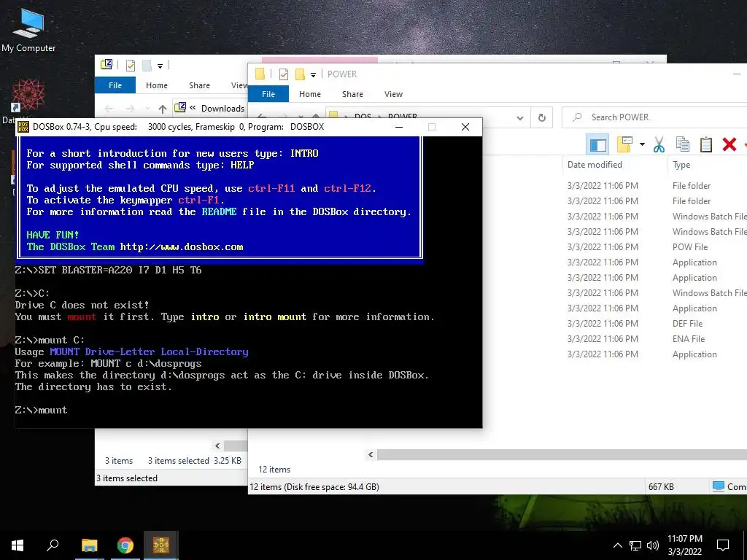The width and height of the screenshot is (747, 560).
Task: Open File menu in POWER window
Action: [268, 94]
